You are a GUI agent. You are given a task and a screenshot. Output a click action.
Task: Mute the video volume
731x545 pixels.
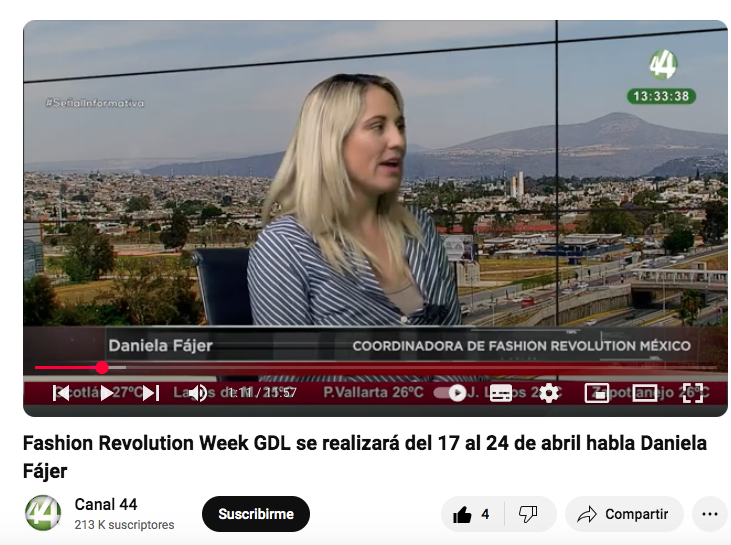click(x=197, y=393)
